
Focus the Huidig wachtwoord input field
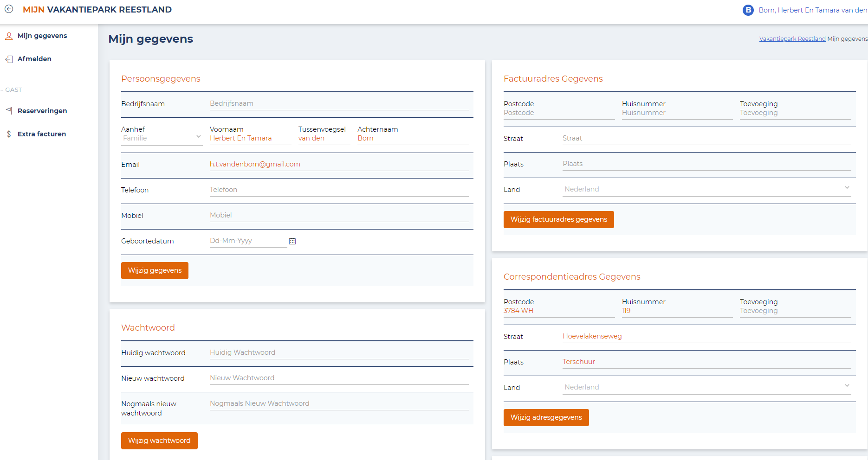point(339,353)
